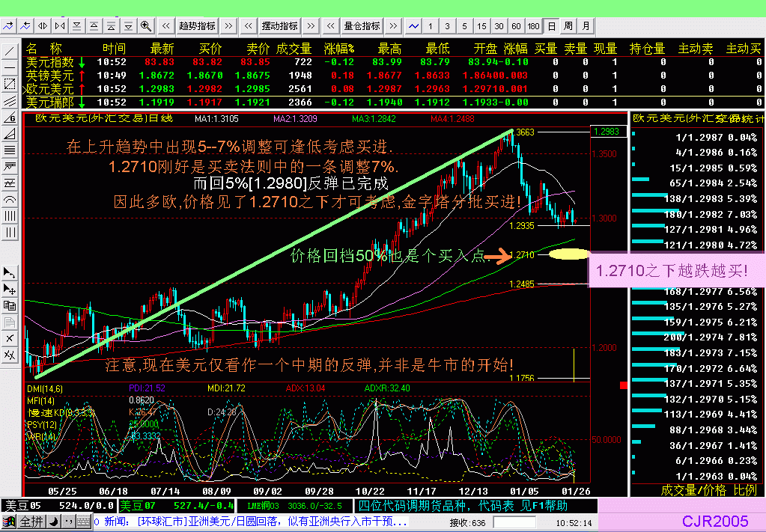The image size is (766, 532).
Task: Click the double X delete all icon
Action: tap(9, 355)
